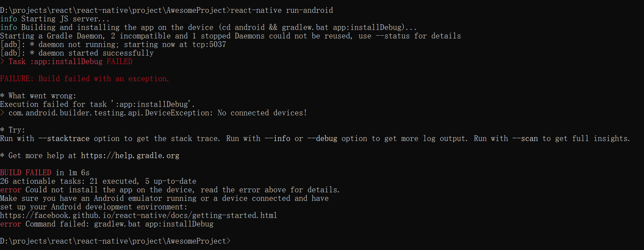Click the 'info Starting JS server...' line

(x=55, y=19)
